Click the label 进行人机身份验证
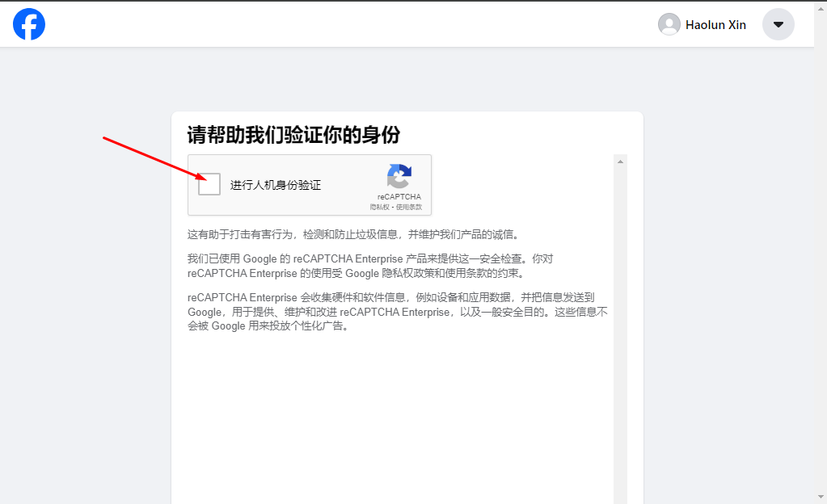The width and height of the screenshot is (827, 504). (276, 185)
